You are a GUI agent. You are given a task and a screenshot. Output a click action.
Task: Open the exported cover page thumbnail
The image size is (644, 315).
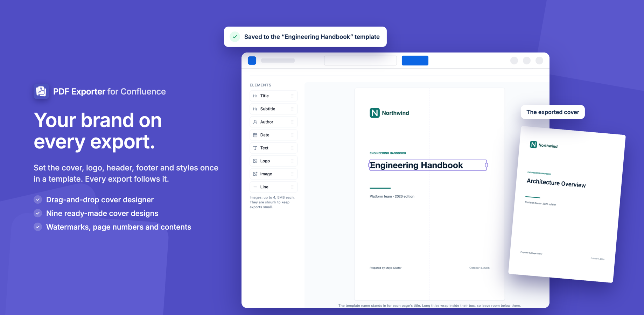[567, 204]
